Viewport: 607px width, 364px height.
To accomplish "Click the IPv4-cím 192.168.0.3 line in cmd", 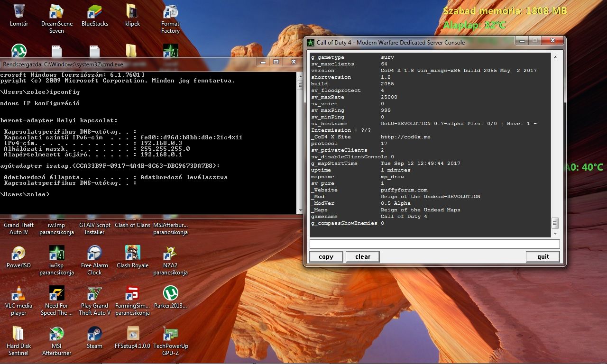I will 92,143.
